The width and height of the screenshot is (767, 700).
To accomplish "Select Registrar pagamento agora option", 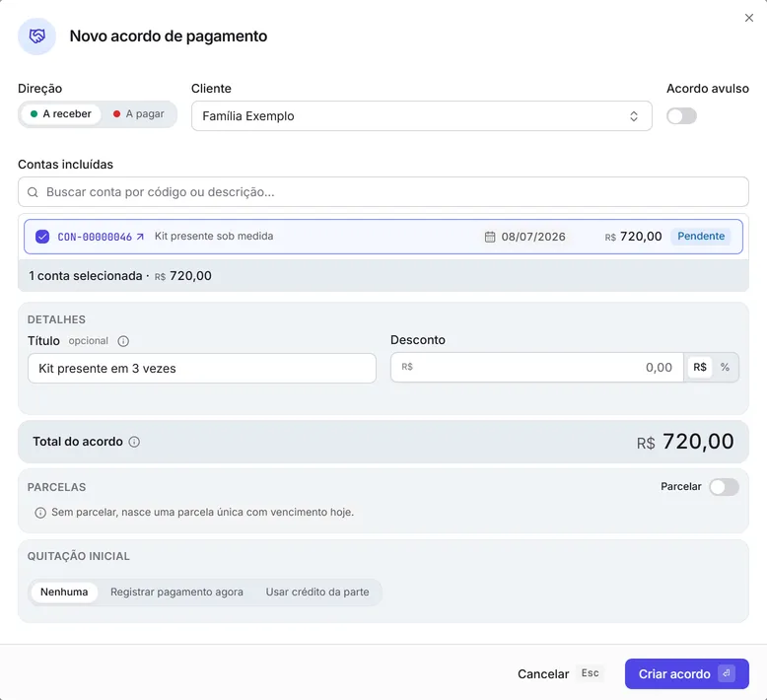I will (176, 592).
